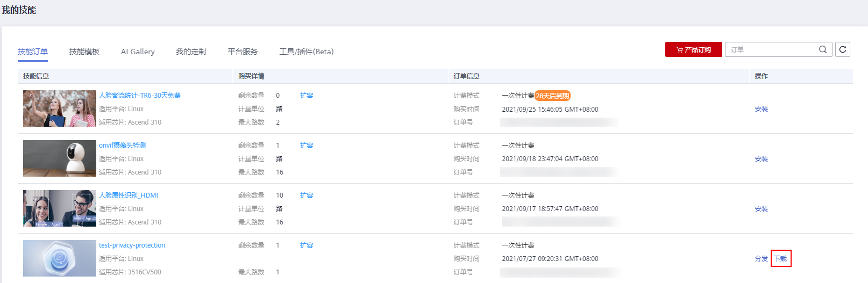Open the 人脸客流统计-TR6-30天免费 skill link

[140, 96]
